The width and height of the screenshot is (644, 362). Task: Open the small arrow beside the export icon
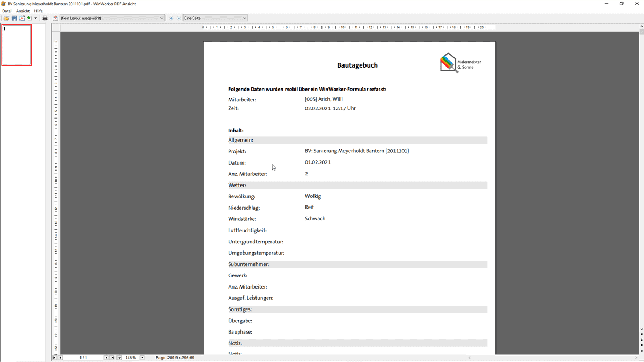[36, 18]
